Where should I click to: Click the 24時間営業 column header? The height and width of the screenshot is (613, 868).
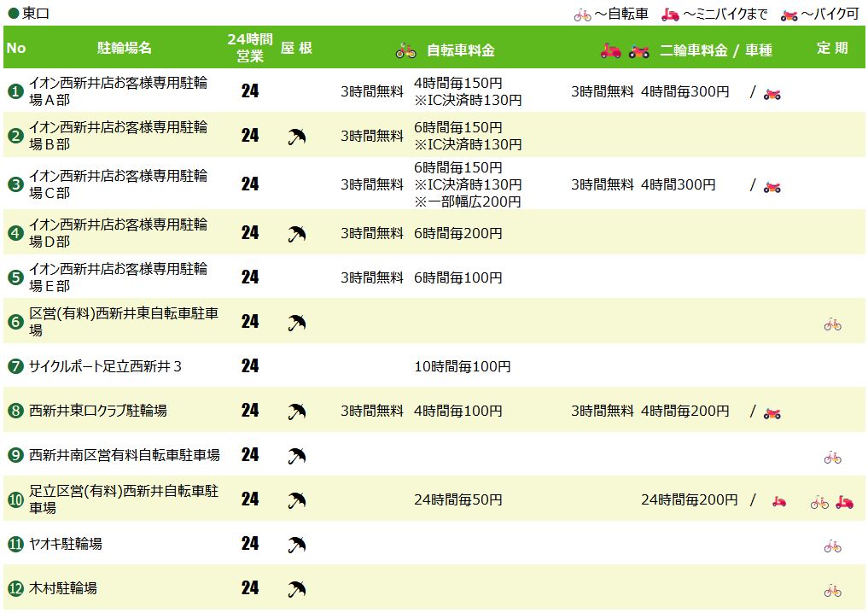pyautogui.click(x=250, y=48)
